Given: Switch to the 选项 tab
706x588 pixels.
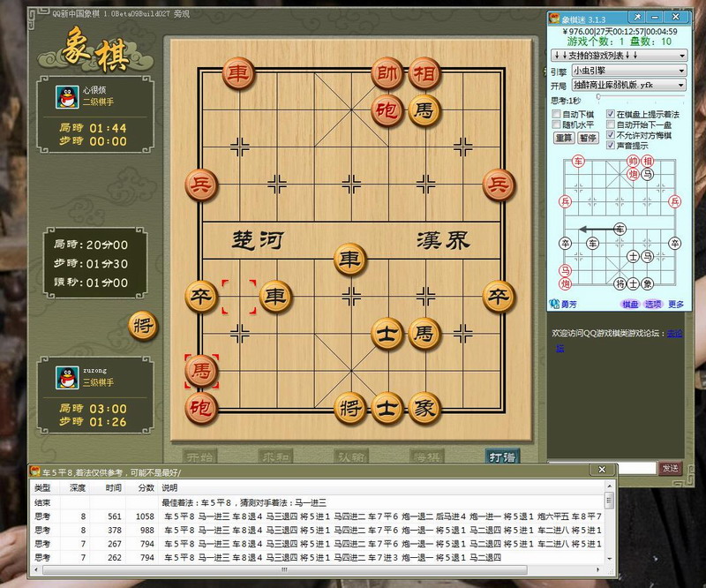Looking at the screenshot, I should click(x=652, y=304).
